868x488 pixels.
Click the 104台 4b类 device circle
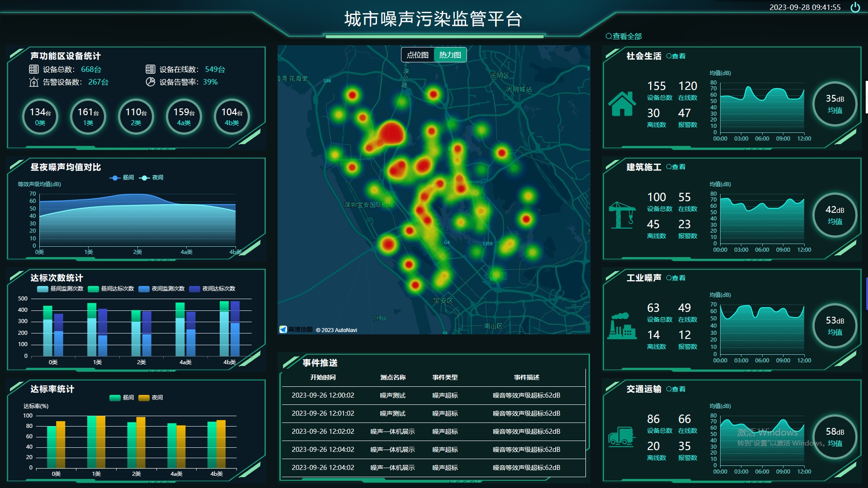point(232,117)
